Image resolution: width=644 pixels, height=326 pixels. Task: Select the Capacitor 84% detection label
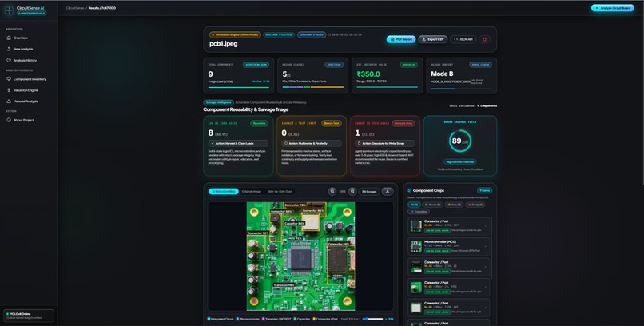pyautogui.click(x=295, y=224)
